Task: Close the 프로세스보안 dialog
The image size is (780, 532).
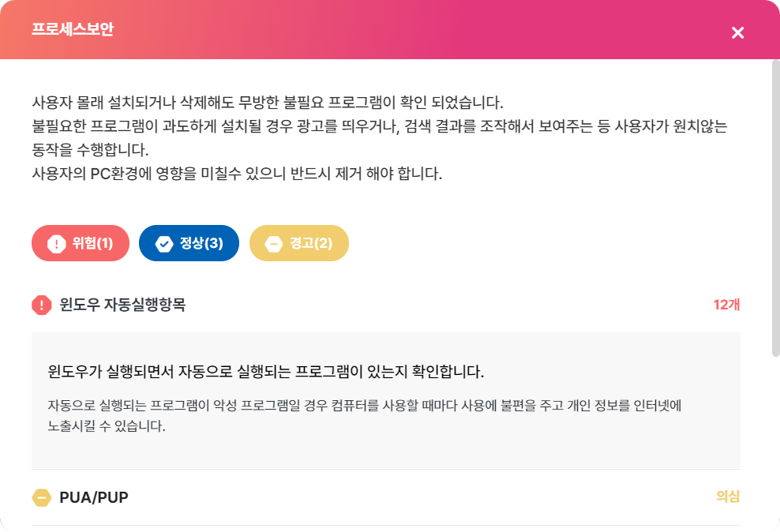Action: click(737, 32)
